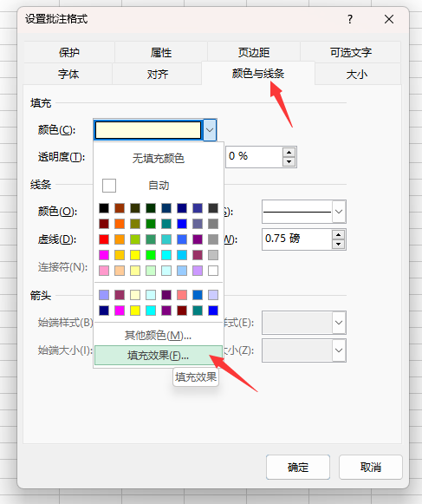Image resolution: width=422 pixels, height=504 pixels.
Task: Choose 填充效果(F)... menu entry
Action: (x=159, y=356)
